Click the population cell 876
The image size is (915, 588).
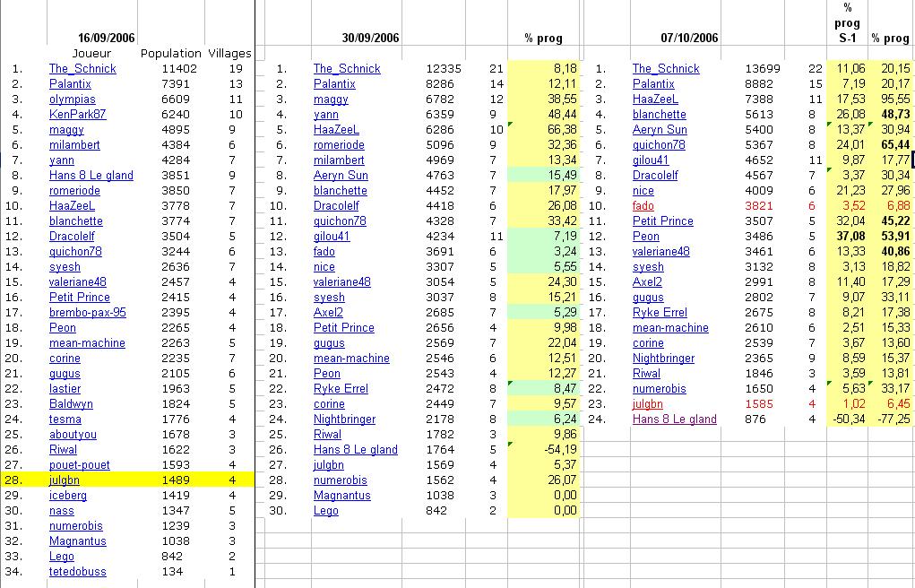click(755, 419)
